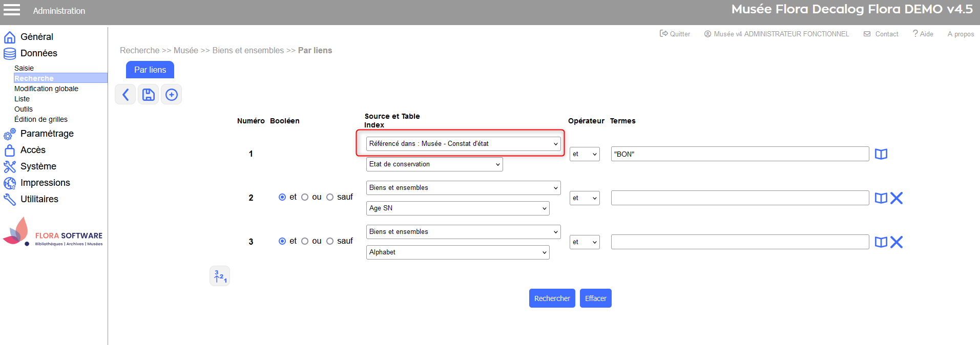Screen dimensions: 980x345
Task: Click the Termes field in row 2
Action: pyautogui.click(x=739, y=198)
